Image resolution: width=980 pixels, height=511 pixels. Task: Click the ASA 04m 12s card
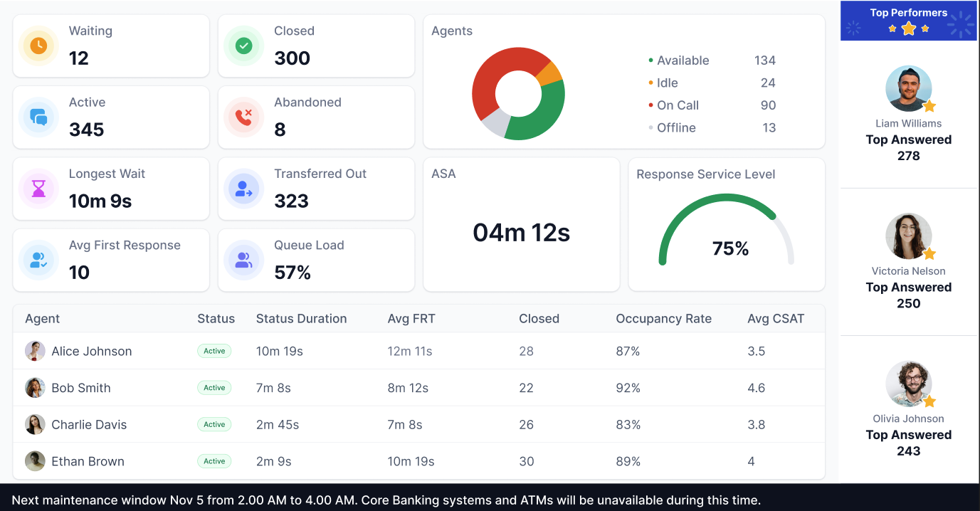[x=521, y=233]
